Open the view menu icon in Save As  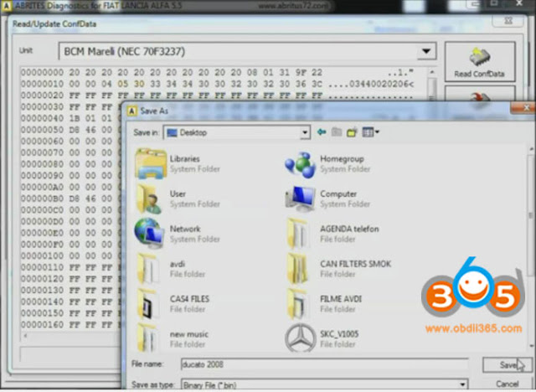(370, 132)
